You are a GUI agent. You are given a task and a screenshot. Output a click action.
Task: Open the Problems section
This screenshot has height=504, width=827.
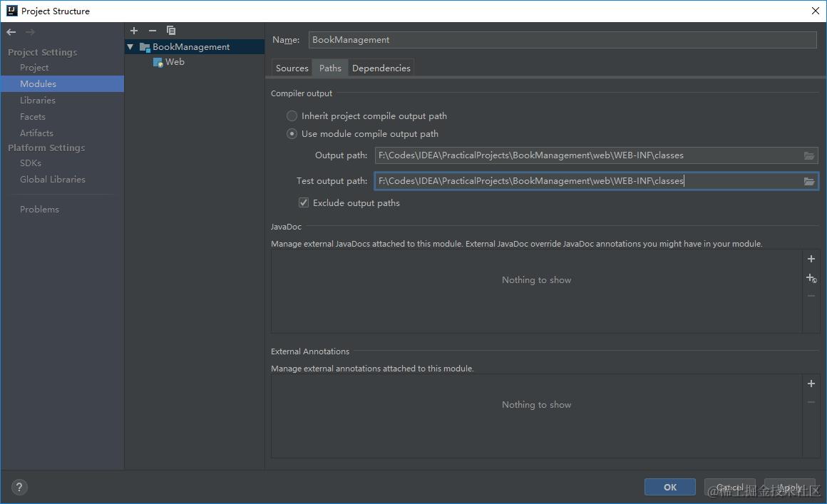(x=39, y=210)
